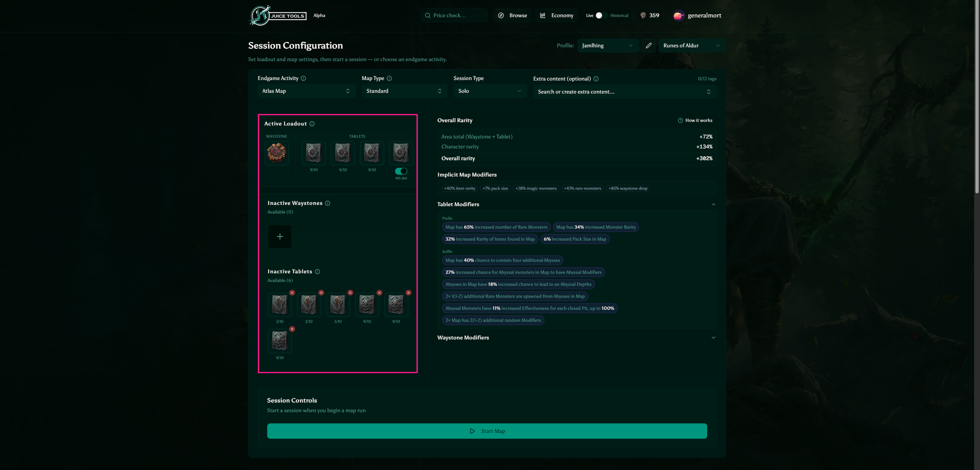
Task: Expand the Waystone Modifiers section
Action: 713,338
